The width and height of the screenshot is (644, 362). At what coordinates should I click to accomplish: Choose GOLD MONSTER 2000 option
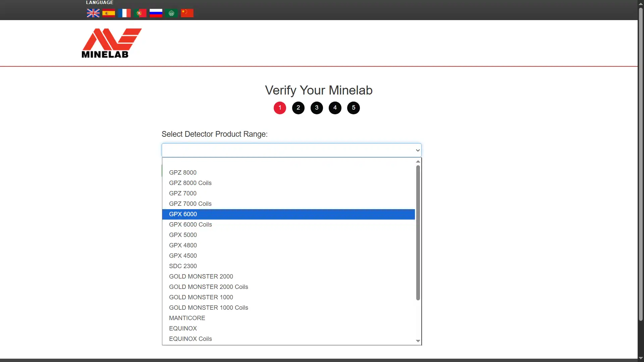tap(288, 277)
